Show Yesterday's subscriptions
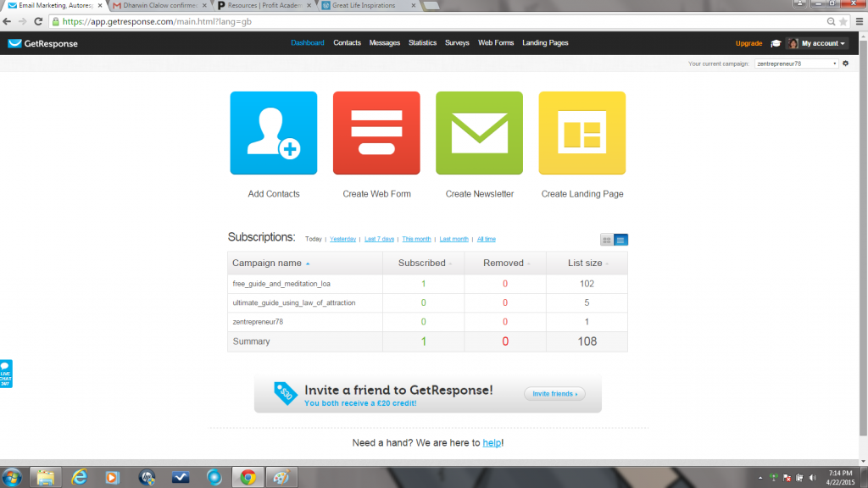The height and width of the screenshot is (488, 868). click(342, 239)
